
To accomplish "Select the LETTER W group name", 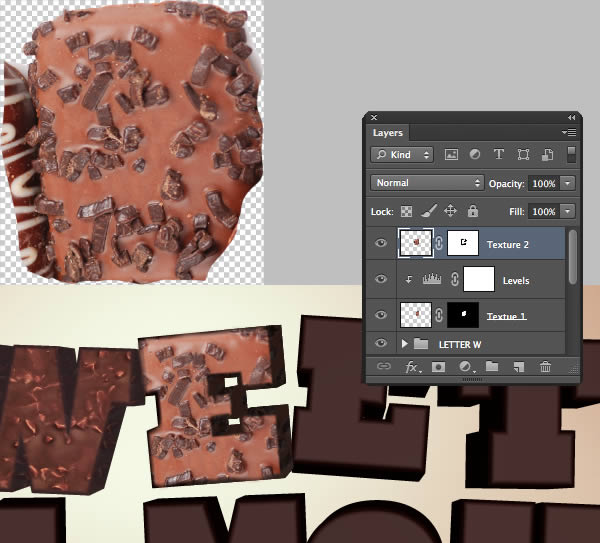I will coord(460,345).
